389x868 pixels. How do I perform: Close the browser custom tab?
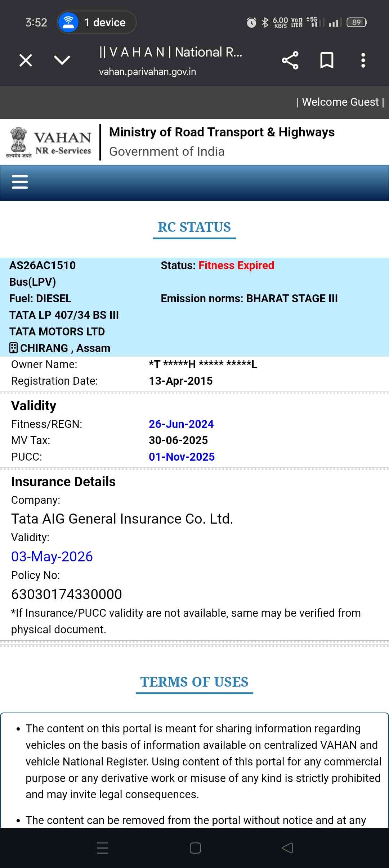coord(26,60)
